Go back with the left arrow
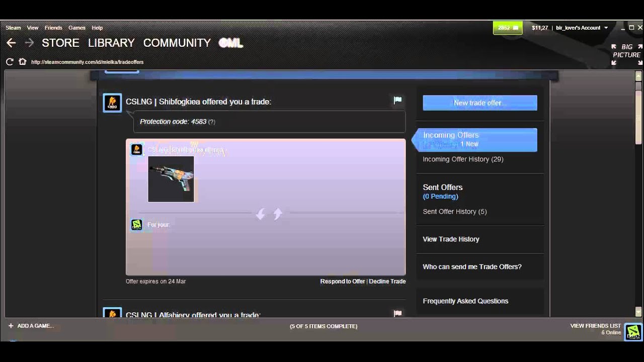Image resolution: width=644 pixels, height=362 pixels. (11, 43)
